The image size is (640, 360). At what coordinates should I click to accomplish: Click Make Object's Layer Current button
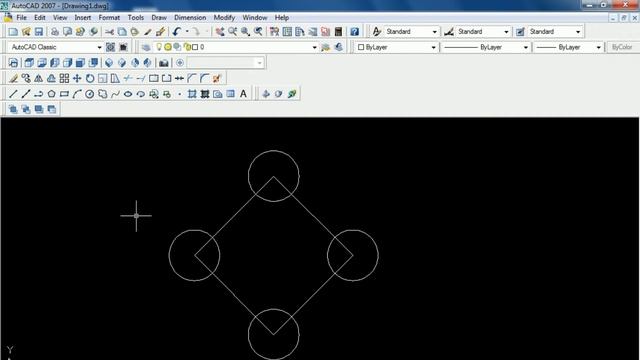[325, 47]
